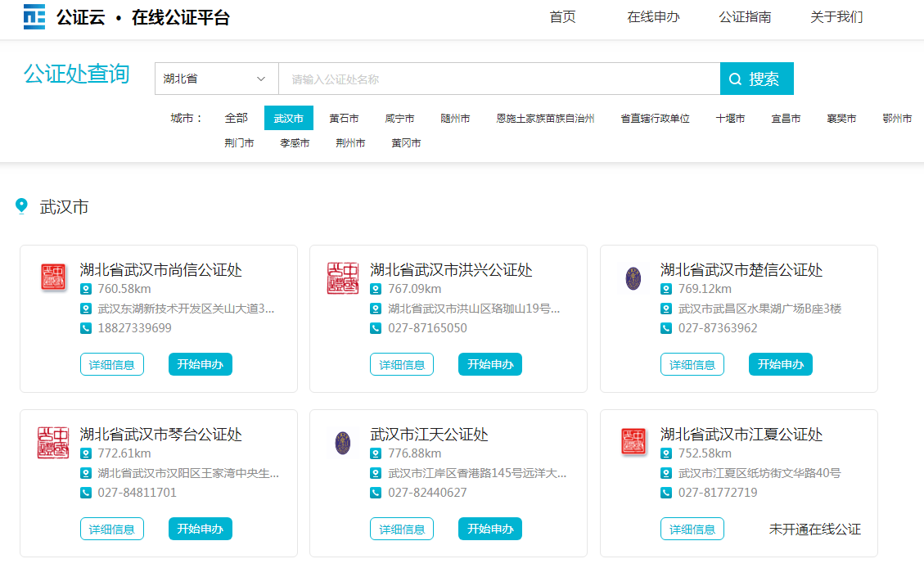Click the red seal logo of 江夏公证处
This screenshot has height=568, width=924.
(633, 443)
